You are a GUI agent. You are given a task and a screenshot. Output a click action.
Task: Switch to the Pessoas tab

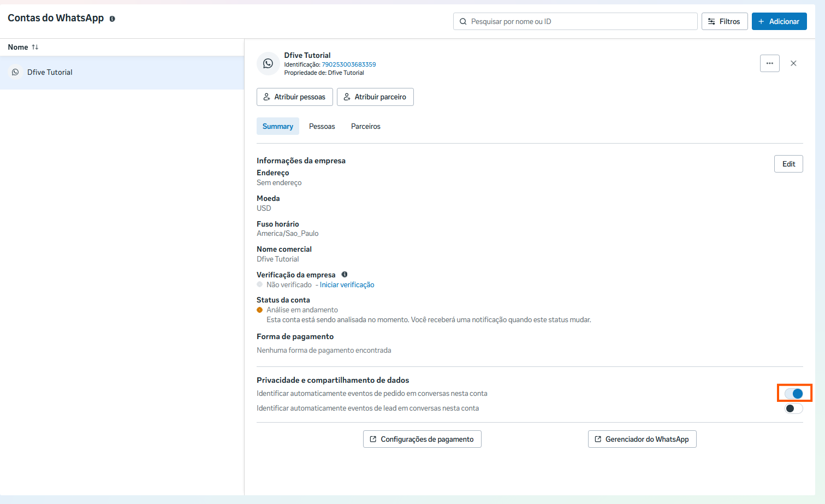point(322,126)
